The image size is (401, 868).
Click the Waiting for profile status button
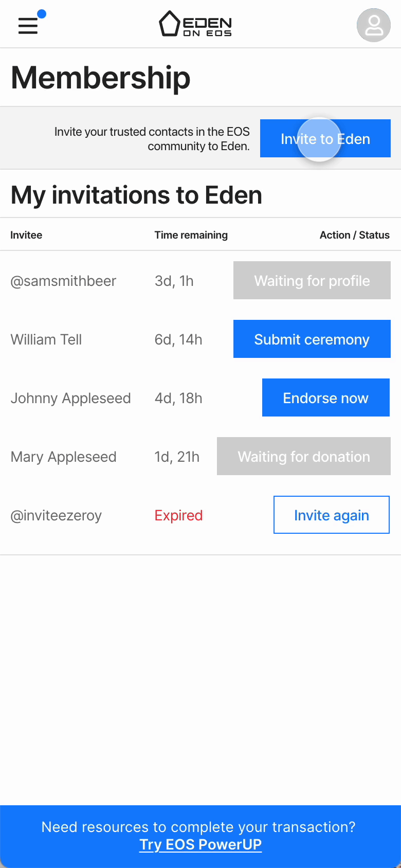(x=312, y=280)
